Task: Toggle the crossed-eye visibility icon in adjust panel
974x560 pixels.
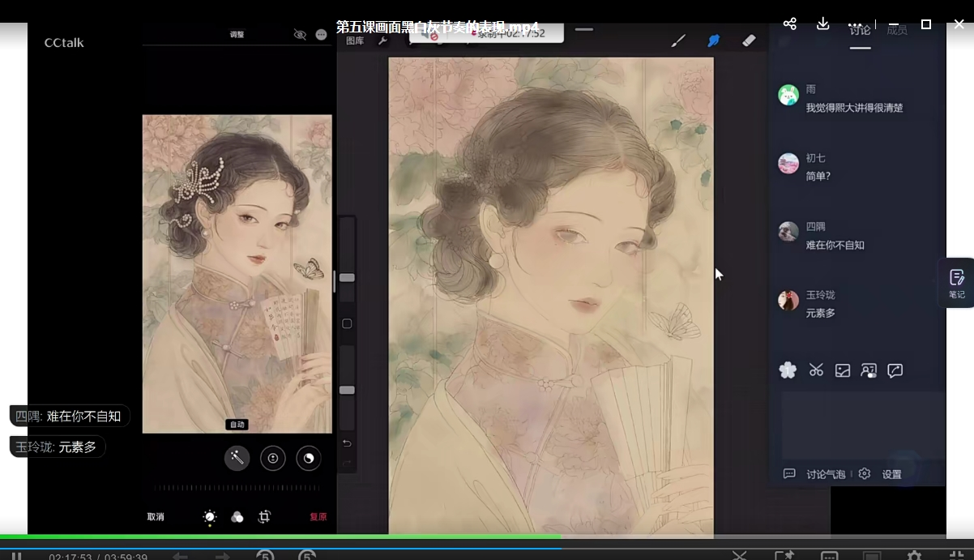Action: 300,35
